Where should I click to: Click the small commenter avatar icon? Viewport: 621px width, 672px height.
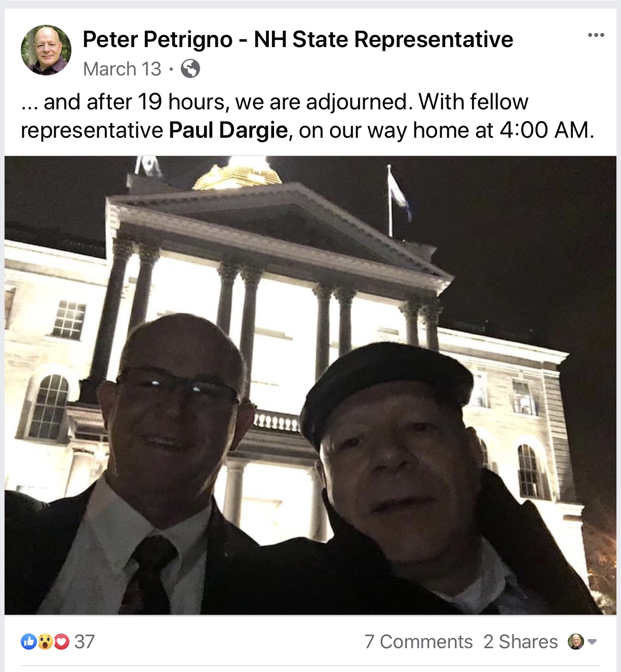click(x=576, y=642)
